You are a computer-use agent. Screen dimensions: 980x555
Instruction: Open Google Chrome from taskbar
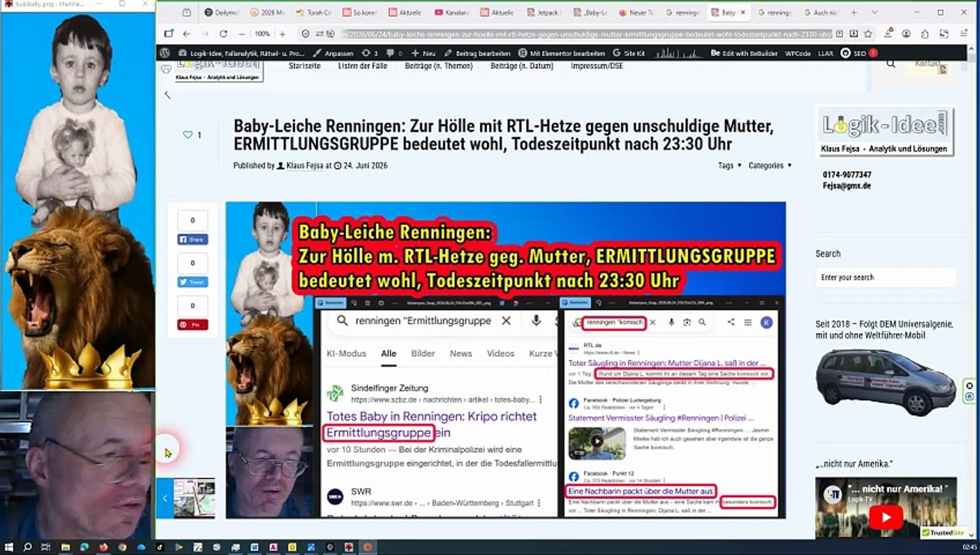point(123,547)
